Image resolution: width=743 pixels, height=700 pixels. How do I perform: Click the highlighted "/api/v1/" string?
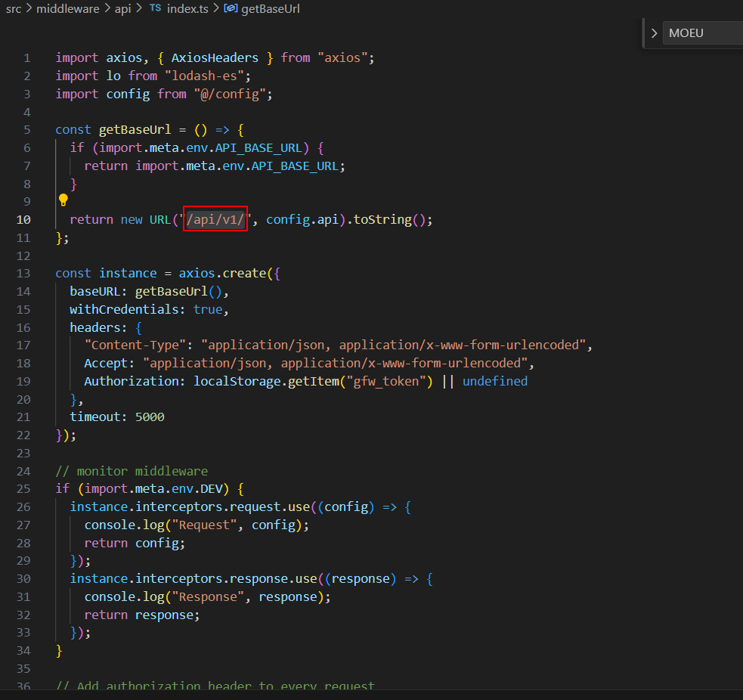pos(215,219)
